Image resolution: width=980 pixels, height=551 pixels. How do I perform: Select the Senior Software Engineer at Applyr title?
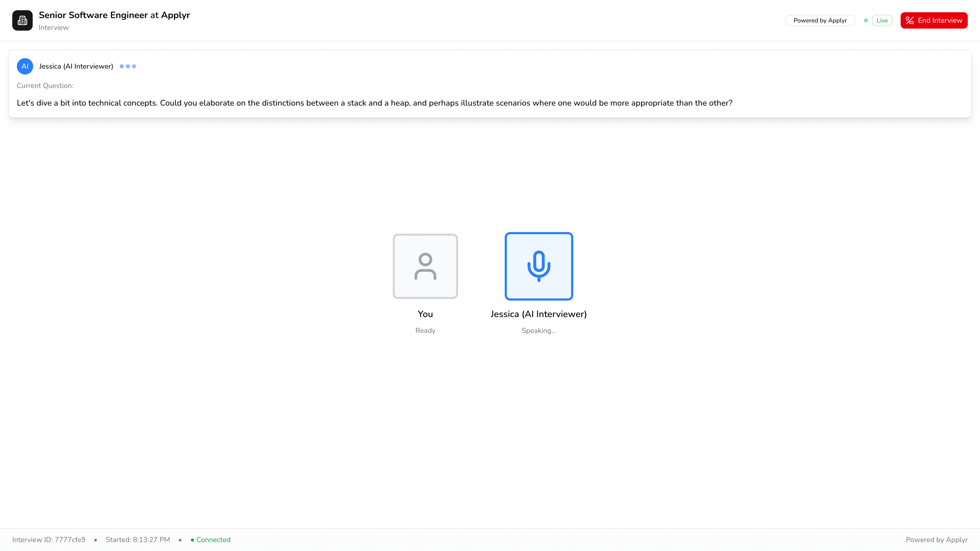tap(114, 15)
